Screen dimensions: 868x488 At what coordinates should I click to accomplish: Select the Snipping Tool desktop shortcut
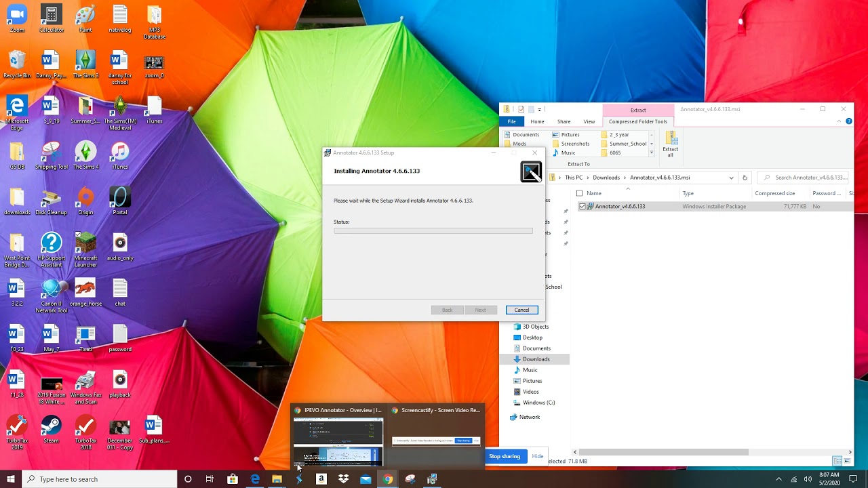pos(52,156)
